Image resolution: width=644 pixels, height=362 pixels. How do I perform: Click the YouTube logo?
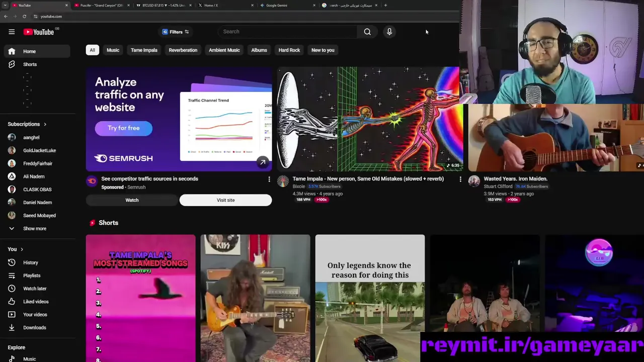38,32
